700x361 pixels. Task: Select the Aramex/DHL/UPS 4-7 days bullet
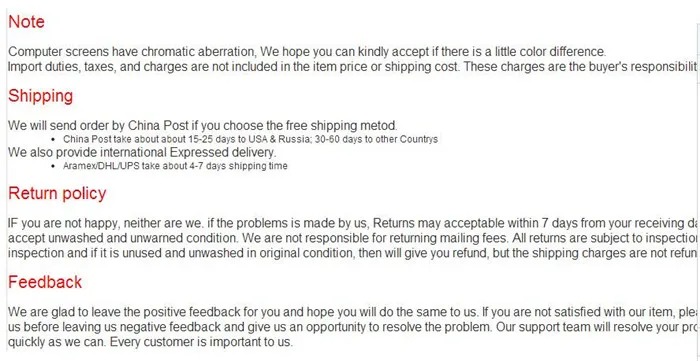pos(175,166)
